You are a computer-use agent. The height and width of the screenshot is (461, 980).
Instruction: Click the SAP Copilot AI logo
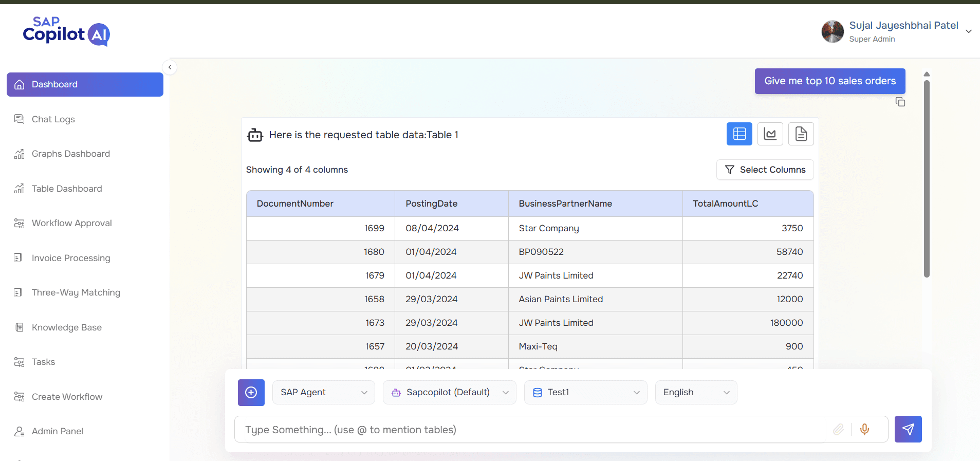(x=66, y=31)
